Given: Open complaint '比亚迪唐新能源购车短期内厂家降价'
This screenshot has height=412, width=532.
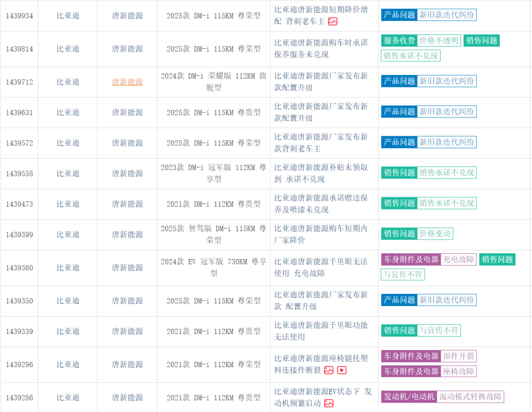Looking at the screenshot, I should tap(321, 235).
